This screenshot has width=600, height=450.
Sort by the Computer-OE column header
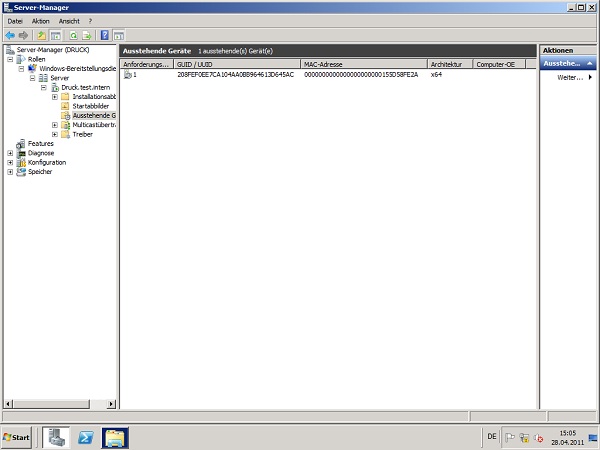[x=500, y=64]
